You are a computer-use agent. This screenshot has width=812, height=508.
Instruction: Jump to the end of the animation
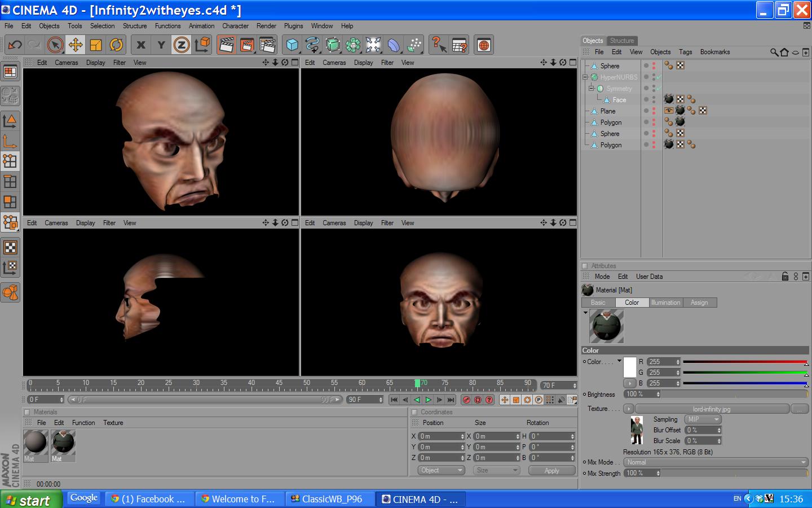(x=451, y=400)
